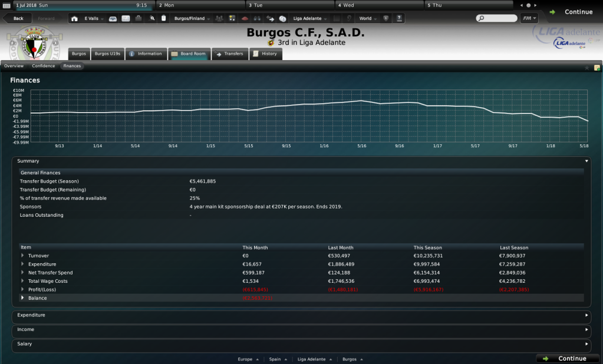Click the €5,461,885 transfer budget value
The image size is (603, 364).
[203, 181]
